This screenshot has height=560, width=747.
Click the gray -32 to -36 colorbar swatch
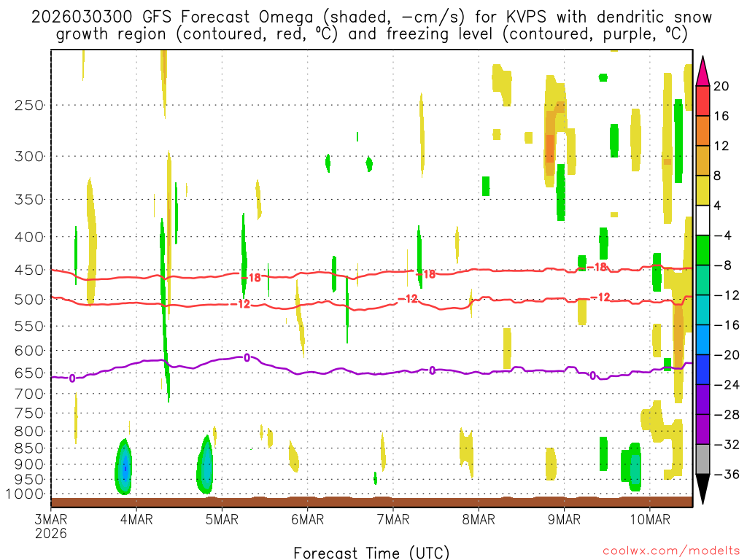tap(703, 459)
